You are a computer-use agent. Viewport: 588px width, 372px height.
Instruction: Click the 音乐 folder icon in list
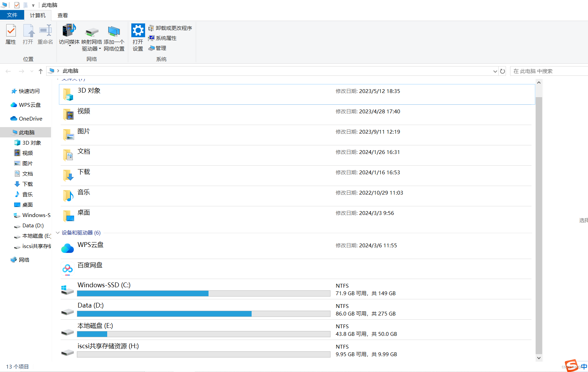(68, 196)
